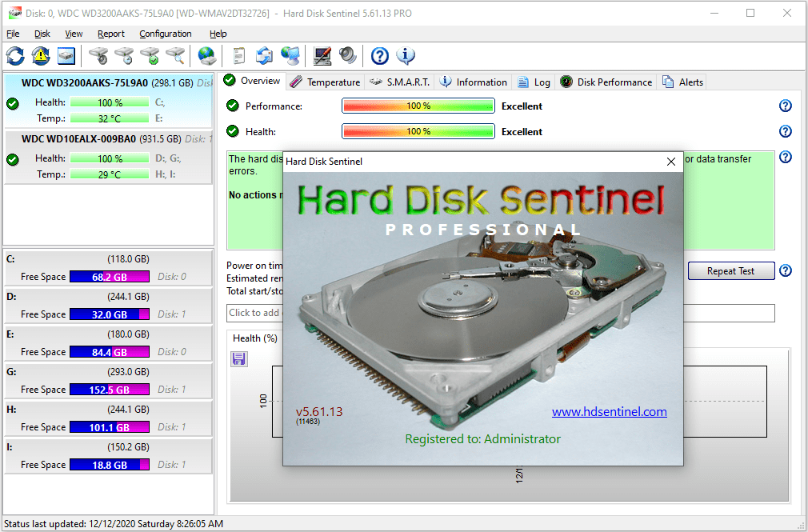Viewport: 808px width, 532px height.
Task: Click the disk icon with magnifying glass
Action: tap(175, 56)
